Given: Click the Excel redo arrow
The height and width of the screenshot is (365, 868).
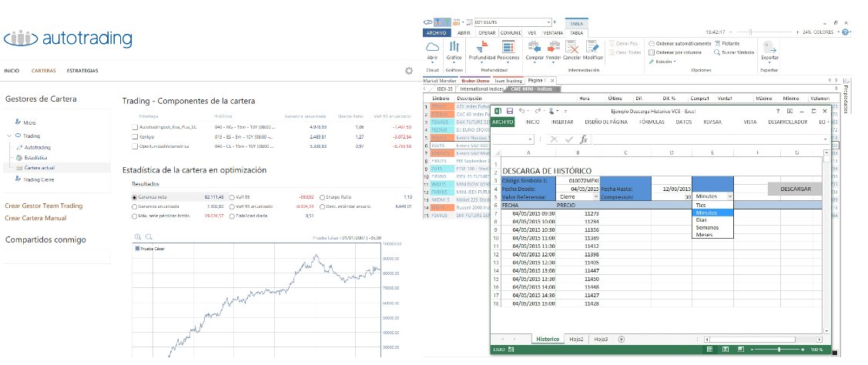Looking at the screenshot, I should [x=538, y=111].
